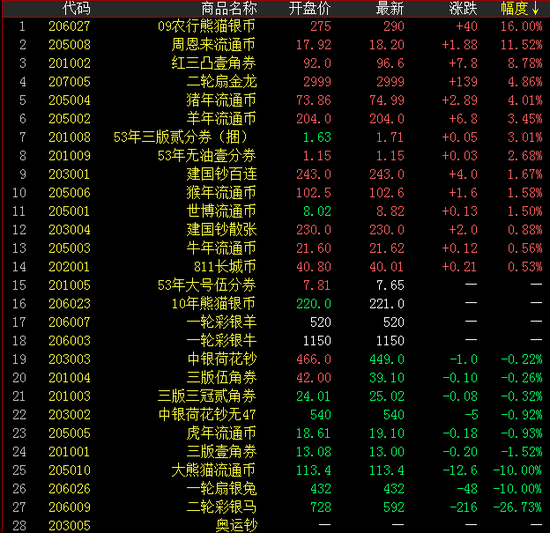The height and width of the screenshot is (533, 550).
Task: Click latest price 1150
Action: pyautogui.click(x=390, y=341)
